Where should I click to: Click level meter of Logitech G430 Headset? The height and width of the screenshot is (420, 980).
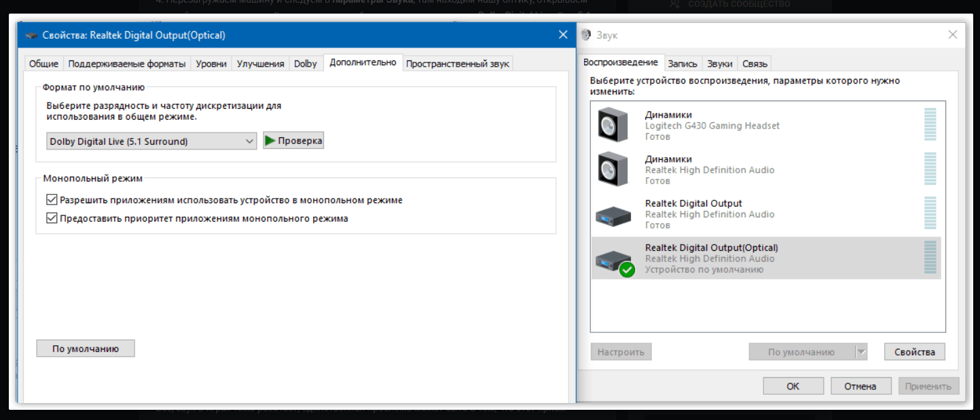click(x=930, y=124)
